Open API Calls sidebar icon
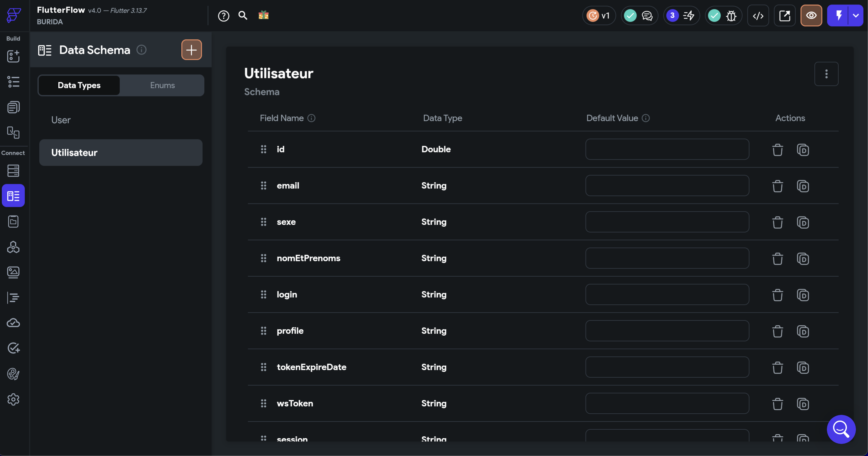 point(13,247)
